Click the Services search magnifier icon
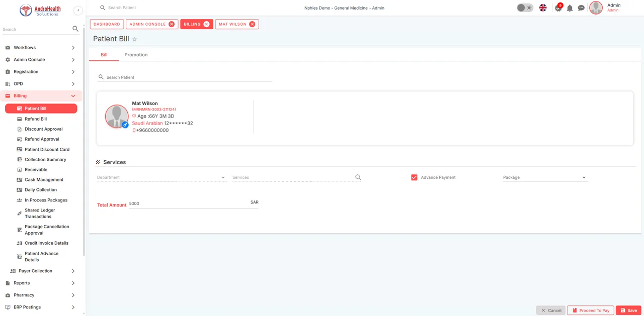 pos(358,177)
